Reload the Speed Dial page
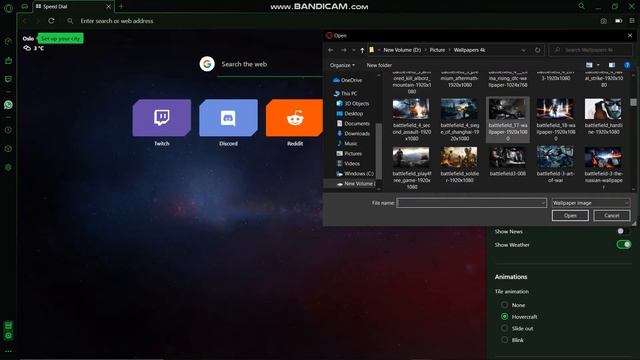This screenshot has height=360, width=640. [51, 21]
